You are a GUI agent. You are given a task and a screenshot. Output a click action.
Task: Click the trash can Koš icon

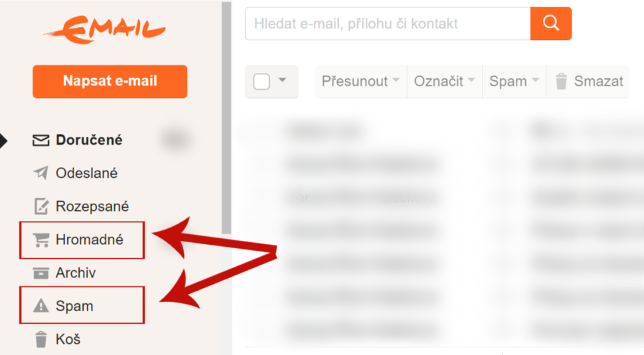(x=41, y=339)
